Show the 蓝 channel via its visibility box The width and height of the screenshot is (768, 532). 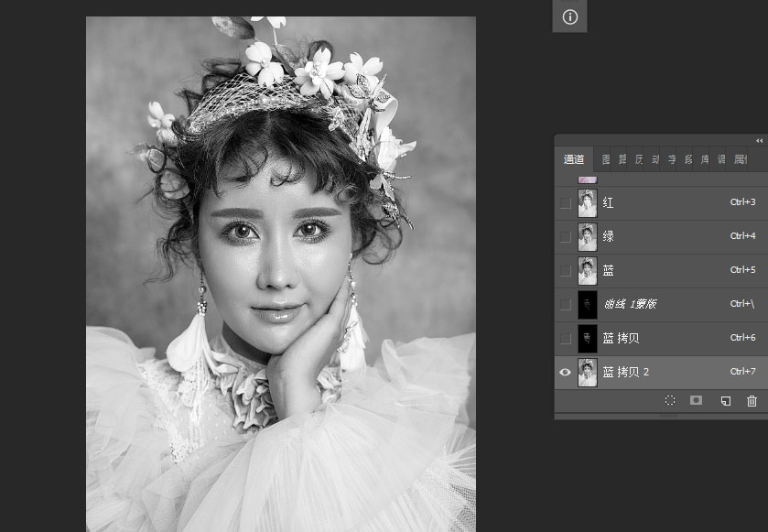point(565,270)
